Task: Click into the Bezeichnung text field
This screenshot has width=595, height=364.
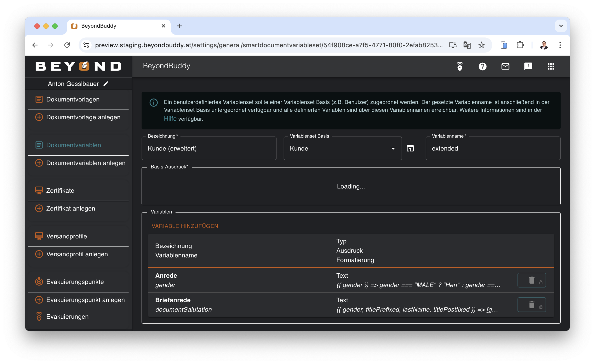Action: click(x=209, y=148)
